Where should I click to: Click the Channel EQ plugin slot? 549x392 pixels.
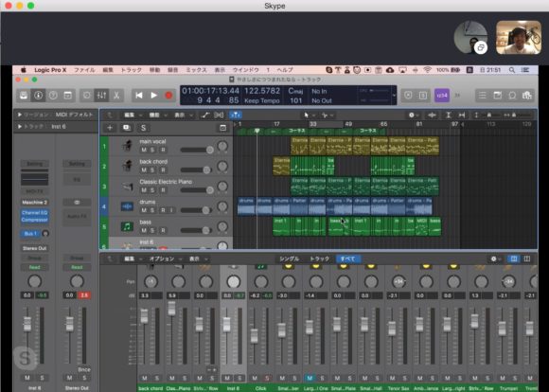[x=35, y=213]
